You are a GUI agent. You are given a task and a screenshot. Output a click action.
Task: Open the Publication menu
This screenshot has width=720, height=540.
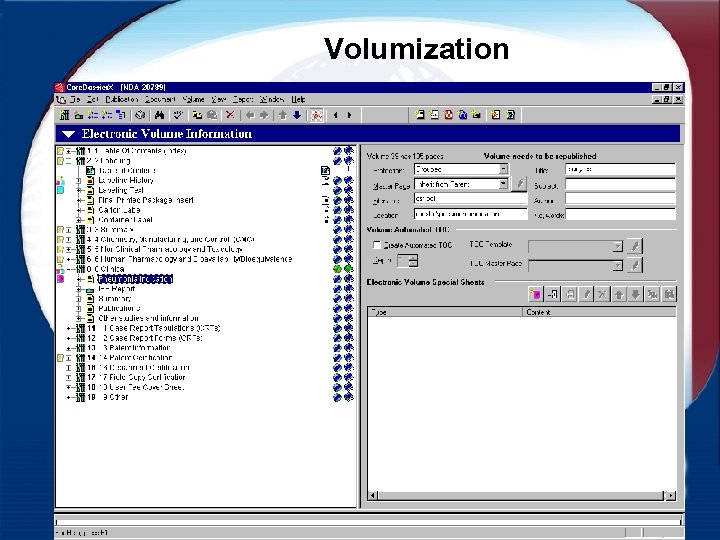(x=121, y=99)
